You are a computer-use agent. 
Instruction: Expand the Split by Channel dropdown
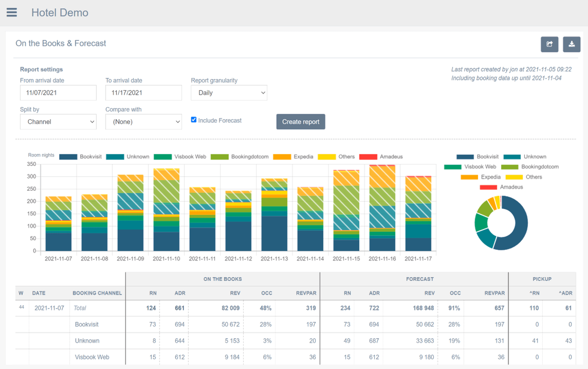(x=58, y=122)
